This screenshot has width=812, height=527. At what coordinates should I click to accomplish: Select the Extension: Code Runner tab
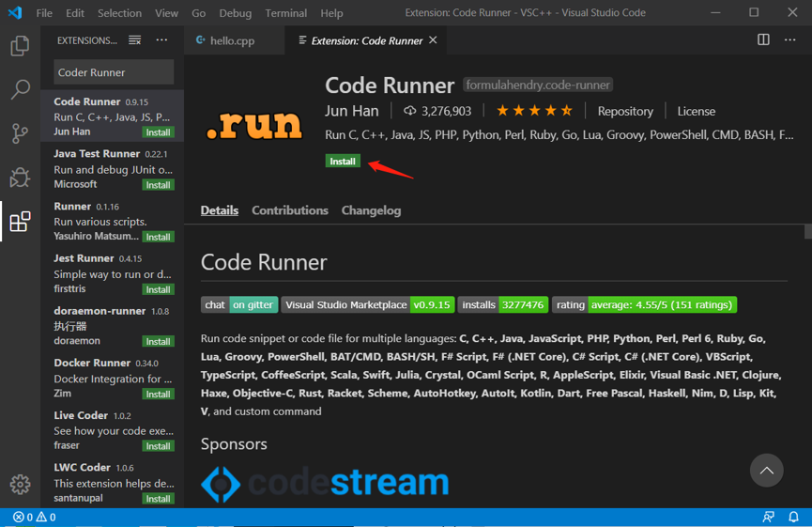click(x=365, y=40)
